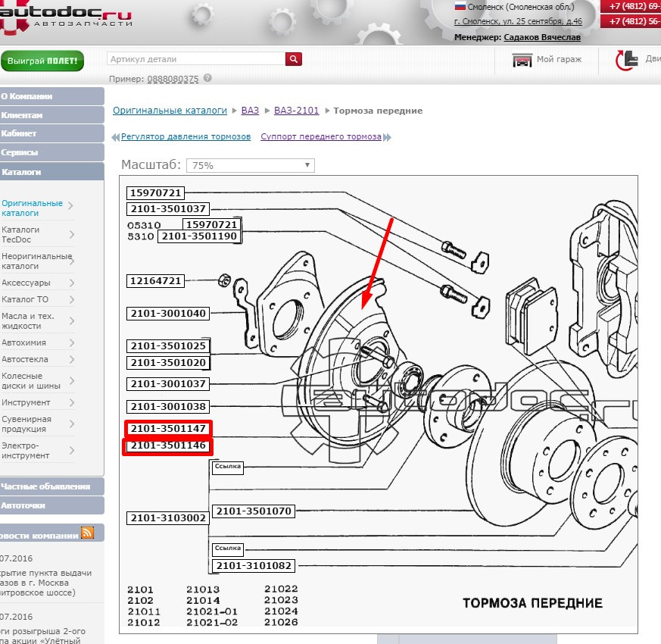The image size is (661, 644).
Task: Click the Смоленск address link
Action: tap(518, 21)
